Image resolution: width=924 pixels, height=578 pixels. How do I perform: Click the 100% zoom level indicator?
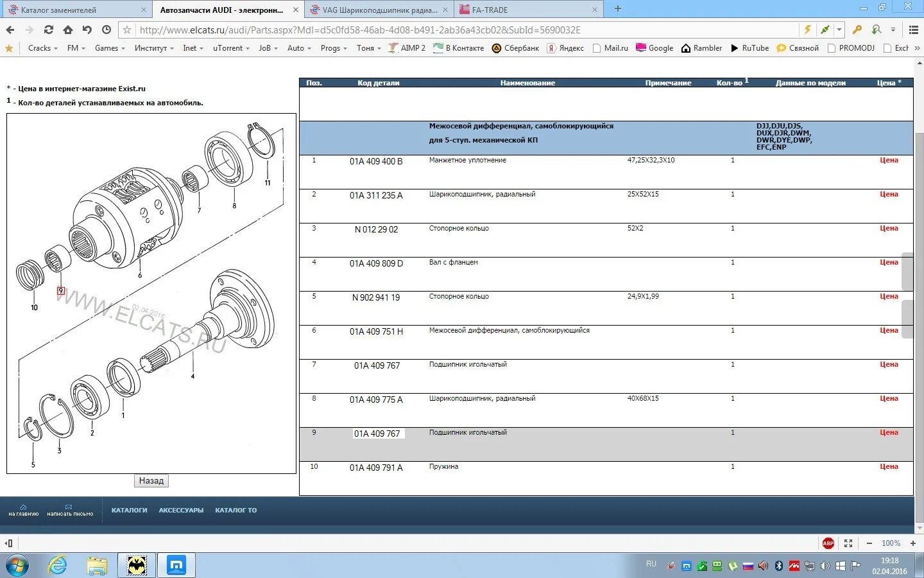[891, 543]
